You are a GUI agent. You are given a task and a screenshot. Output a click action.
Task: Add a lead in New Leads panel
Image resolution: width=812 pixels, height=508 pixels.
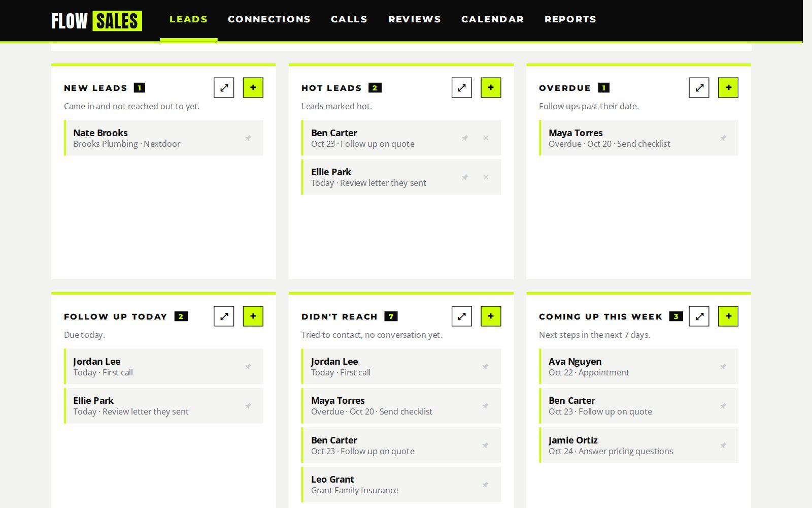[x=253, y=87]
